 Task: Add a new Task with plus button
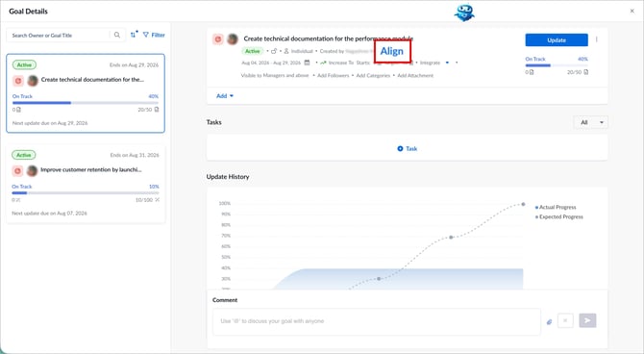pyautogui.click(x=407, y=148)
